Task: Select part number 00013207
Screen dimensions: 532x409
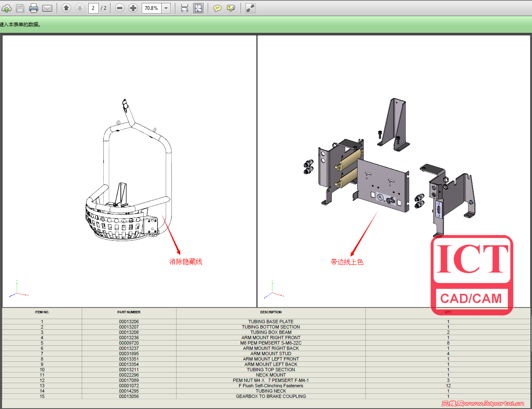Action: [x=129, y=327]
